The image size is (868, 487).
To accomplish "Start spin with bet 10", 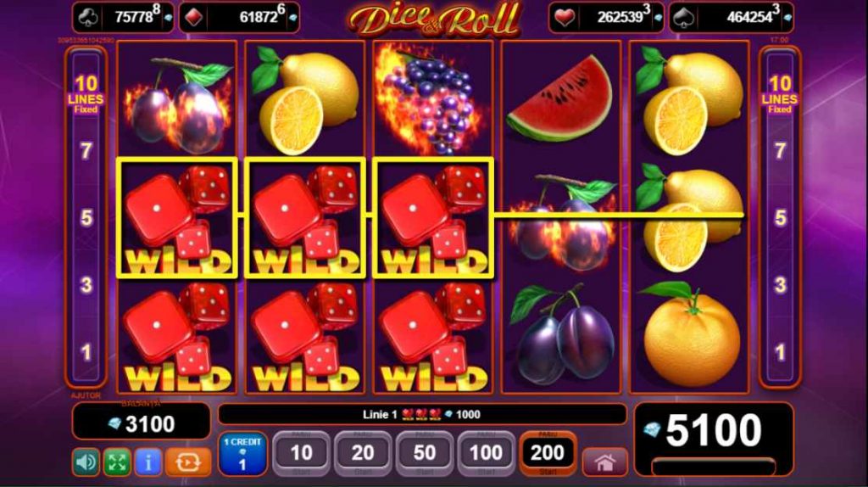I will pos(302,453).
